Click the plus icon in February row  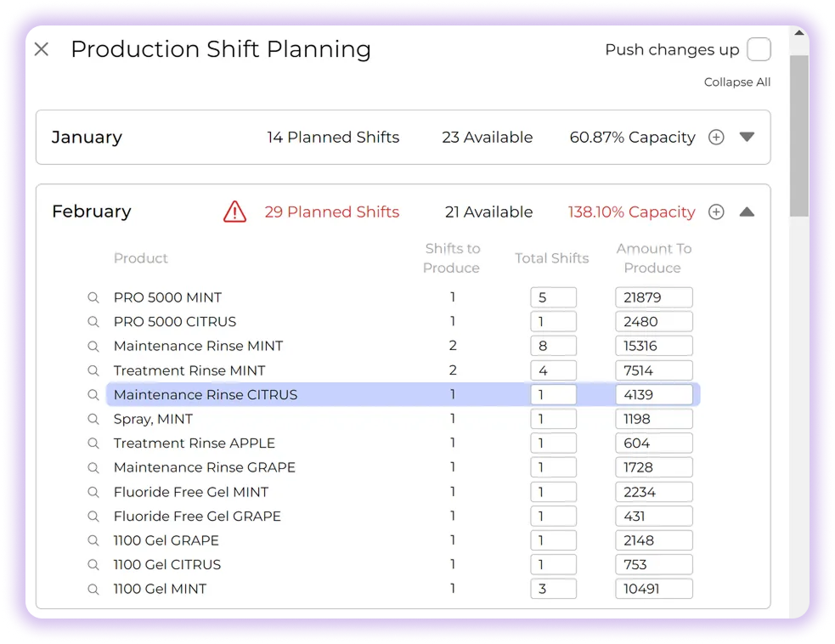tap(716, 212)
